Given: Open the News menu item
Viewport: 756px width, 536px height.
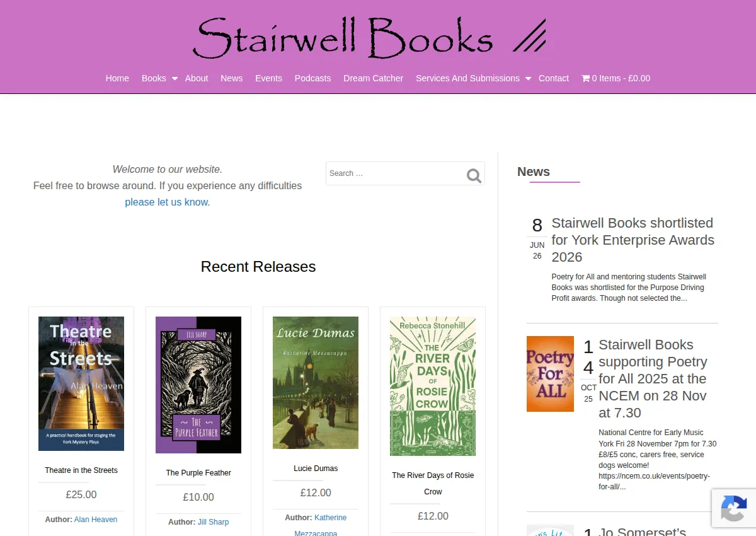Looking at the screenshot, I should tap(231, 78).
